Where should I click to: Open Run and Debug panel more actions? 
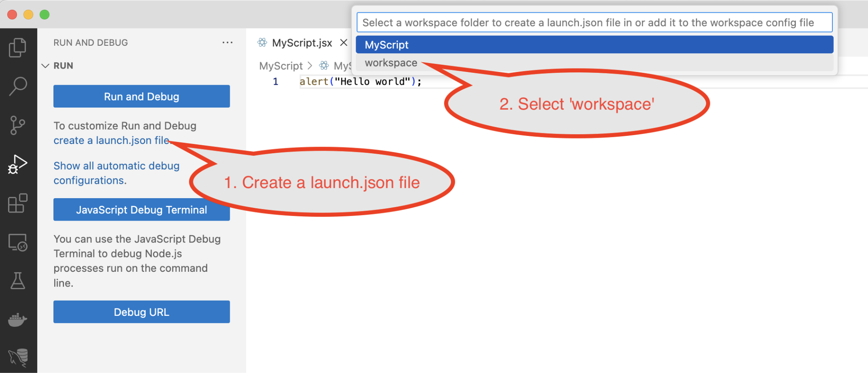tap(227, 43)
